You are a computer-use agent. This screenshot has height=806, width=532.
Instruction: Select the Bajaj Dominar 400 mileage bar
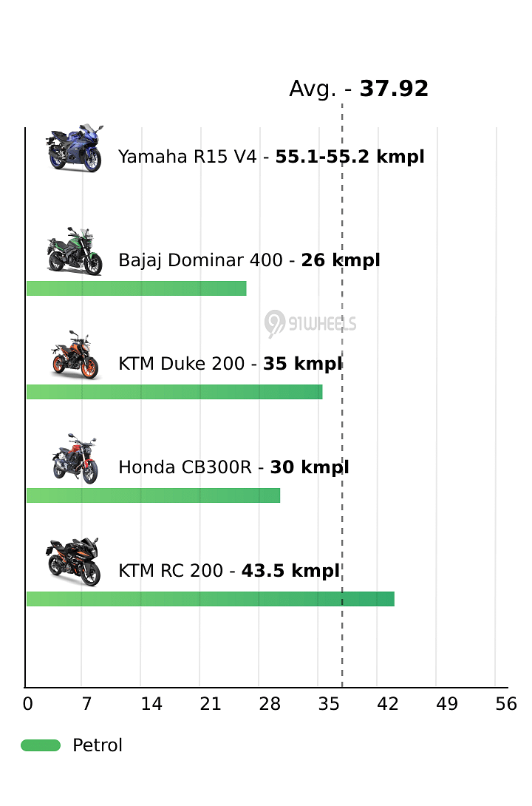[x=137, y=288]
